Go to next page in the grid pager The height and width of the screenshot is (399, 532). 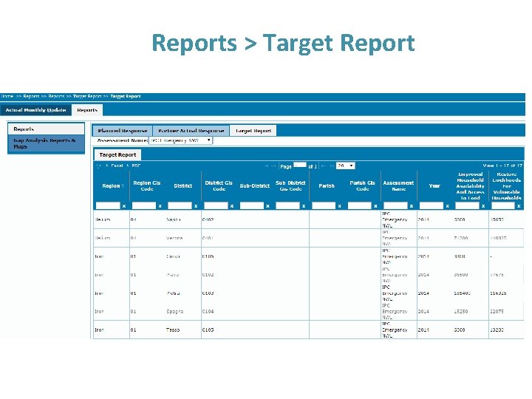pyautogui.click(x=324, y=166)
